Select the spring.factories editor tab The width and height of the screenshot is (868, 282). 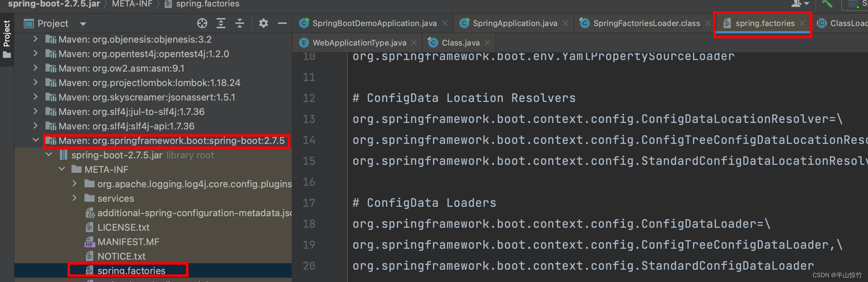click(x=765, y=23)
